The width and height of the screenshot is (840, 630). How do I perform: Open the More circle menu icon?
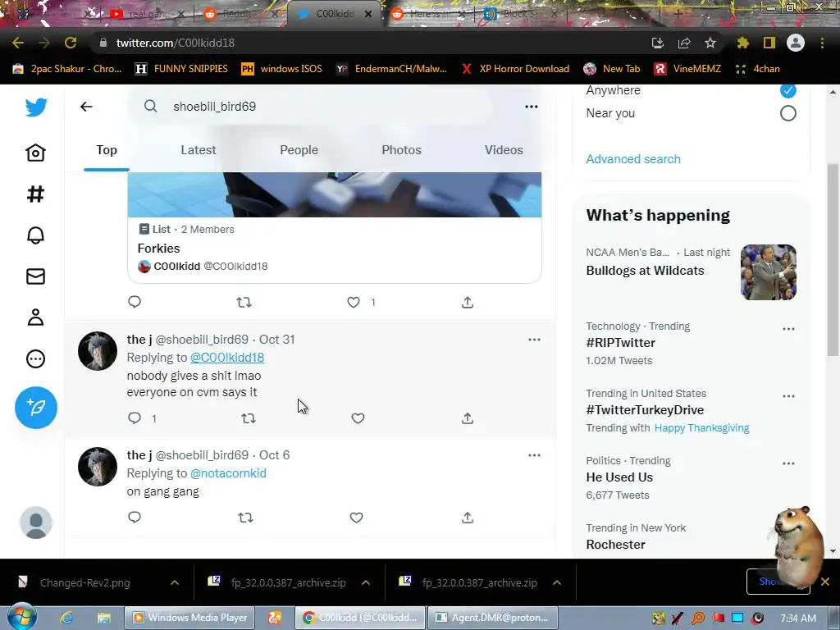click(35, 359)
